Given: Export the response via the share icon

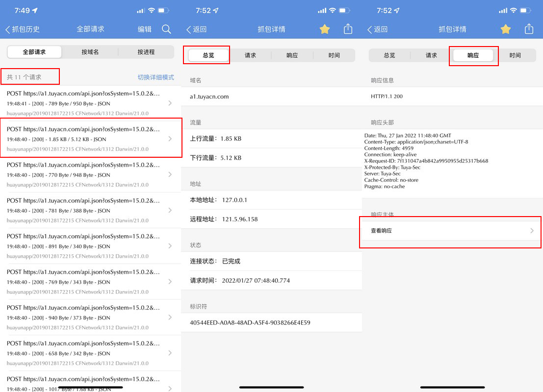Looking at the screenshot, I should (x=529, y=29).
